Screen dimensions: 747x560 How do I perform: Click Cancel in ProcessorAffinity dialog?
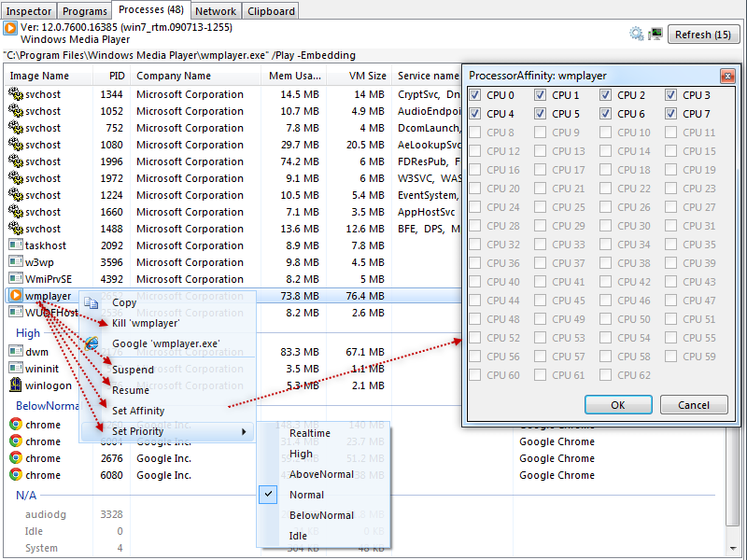[694, 405]
